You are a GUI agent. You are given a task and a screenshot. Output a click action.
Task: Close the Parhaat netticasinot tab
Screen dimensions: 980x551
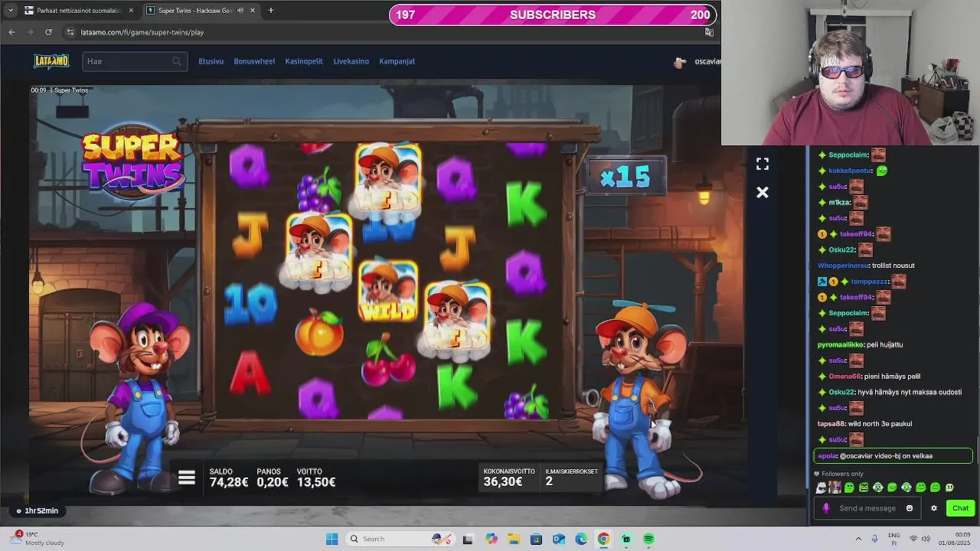point(131,11)
